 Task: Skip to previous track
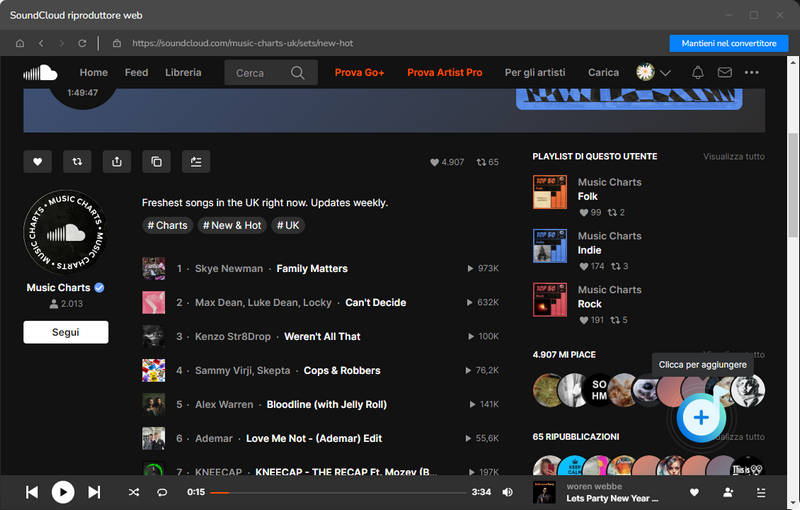[x=32, y=492]
